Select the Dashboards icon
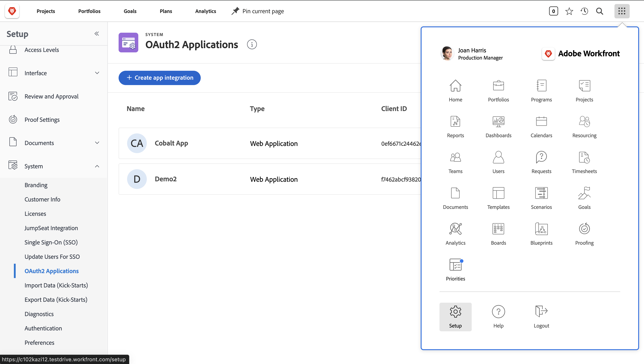Viewport: 644px width, 364px height. pyautogui.click(x=498, y=126)
